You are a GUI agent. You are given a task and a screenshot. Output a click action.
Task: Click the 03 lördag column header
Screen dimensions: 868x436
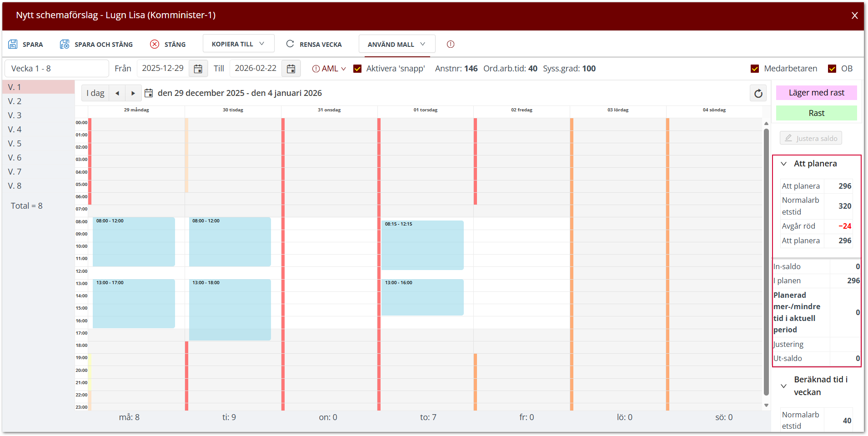click(618, 110)
